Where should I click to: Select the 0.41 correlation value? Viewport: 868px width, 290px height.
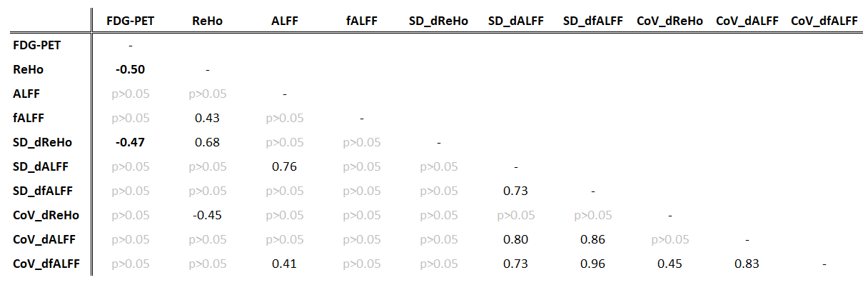(284, 264)
